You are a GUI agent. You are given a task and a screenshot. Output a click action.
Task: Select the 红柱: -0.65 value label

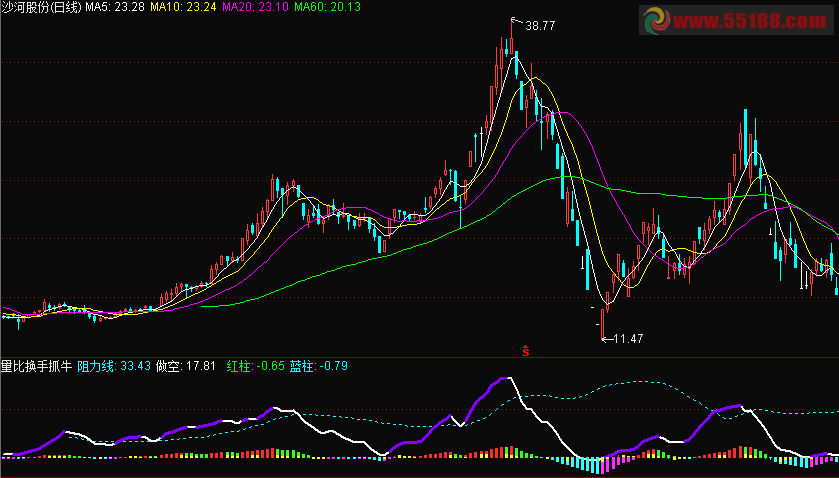pos(255,366)
